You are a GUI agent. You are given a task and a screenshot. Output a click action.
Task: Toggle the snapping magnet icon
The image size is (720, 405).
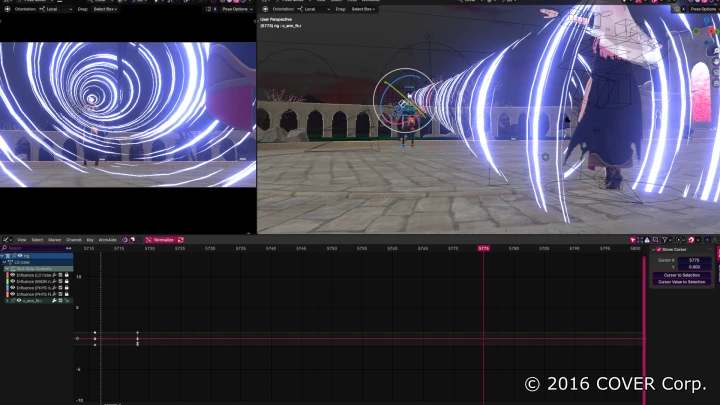(691, 240)
